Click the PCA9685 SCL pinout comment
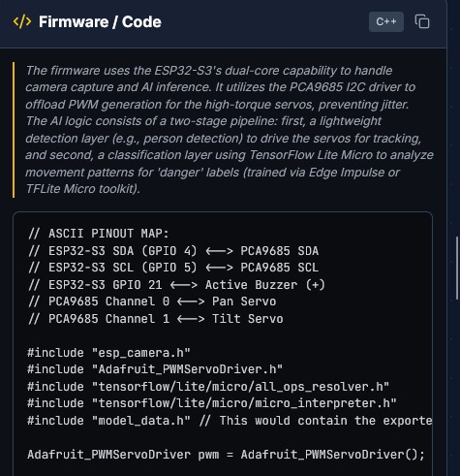Viewport: 460px width, 476px height. [173, 268]
